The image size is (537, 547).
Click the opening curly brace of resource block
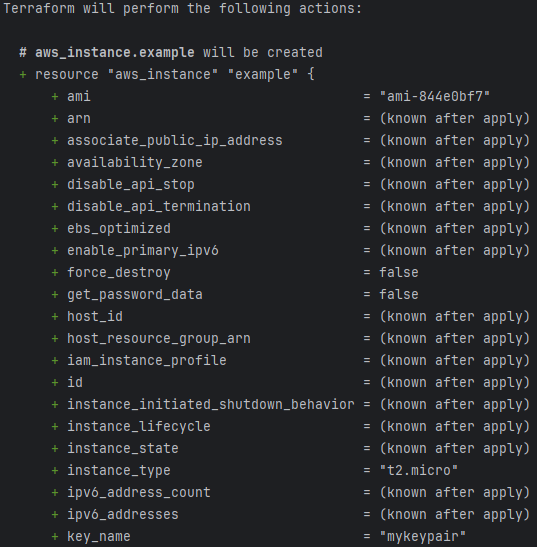coord(311,74)
